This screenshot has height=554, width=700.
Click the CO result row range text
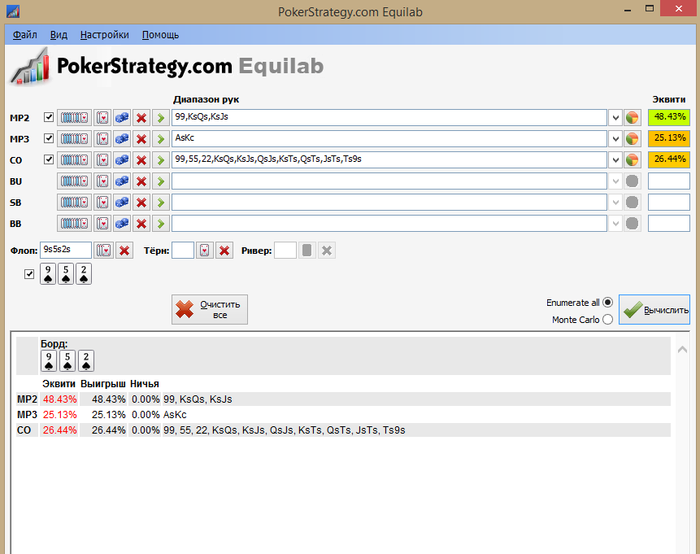point(284,430)
